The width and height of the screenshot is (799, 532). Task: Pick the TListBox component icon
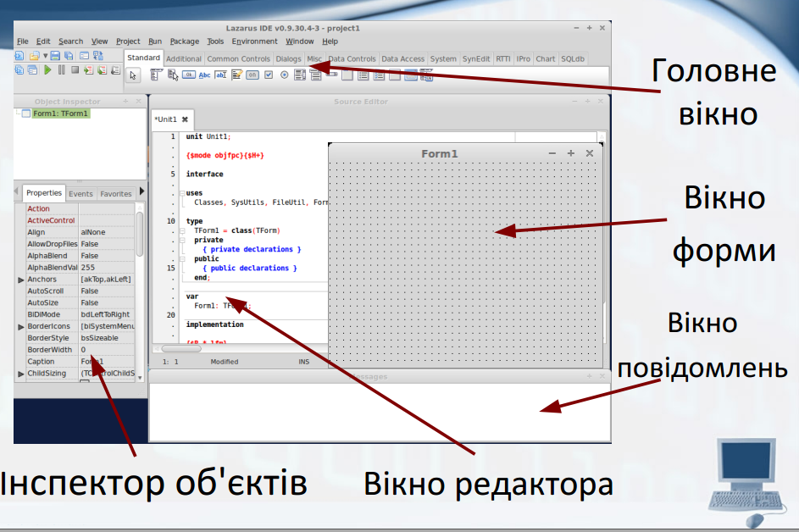tap(300, 75)
